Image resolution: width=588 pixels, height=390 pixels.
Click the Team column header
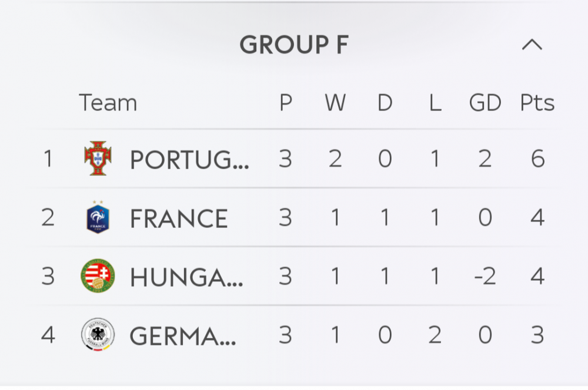108,103
